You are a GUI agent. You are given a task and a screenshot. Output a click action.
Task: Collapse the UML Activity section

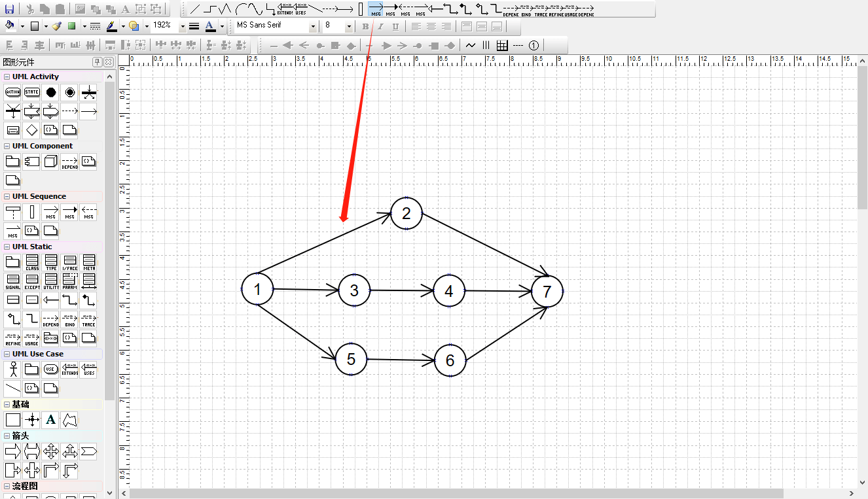point(7,77)
